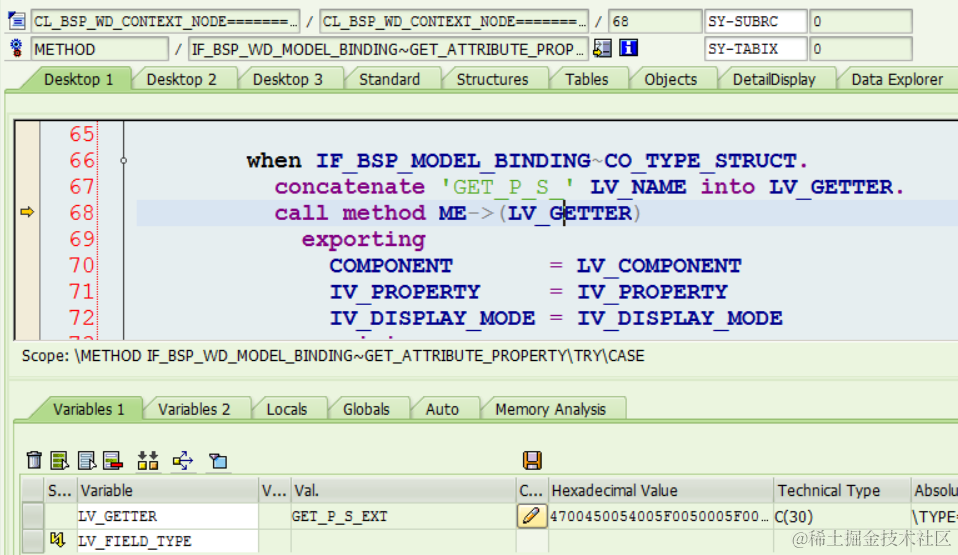This screenshot has height=555, width=958.
Task: Click the first CL_BSP_WD_CONTEXT_NODE program field
Action: pos(165,21)
